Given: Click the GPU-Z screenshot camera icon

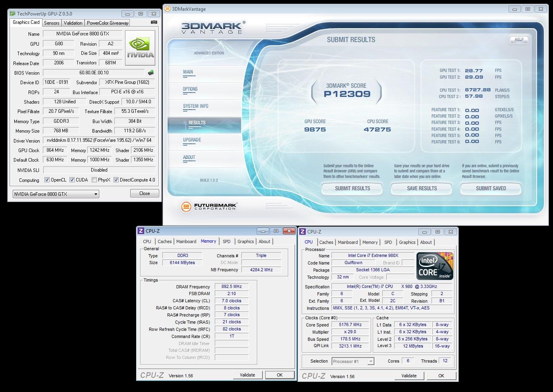Looking at the screenshot, I should tap(154, 22).
